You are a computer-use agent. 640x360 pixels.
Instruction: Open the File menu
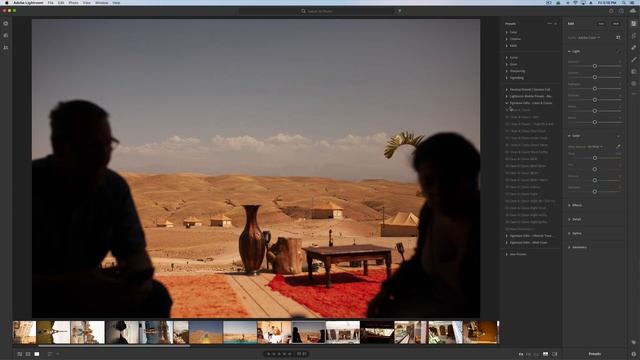pyautogui.click(x=50, y=2)
